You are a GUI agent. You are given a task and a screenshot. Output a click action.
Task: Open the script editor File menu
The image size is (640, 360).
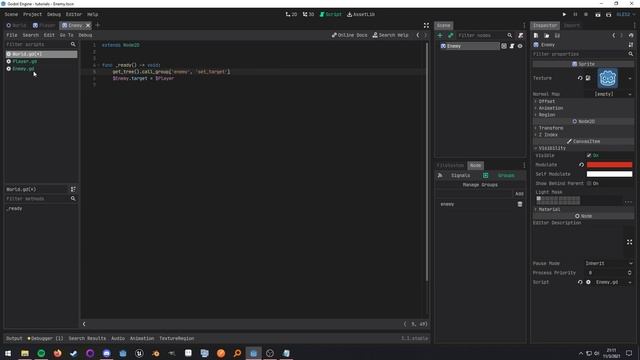(12, 35)
